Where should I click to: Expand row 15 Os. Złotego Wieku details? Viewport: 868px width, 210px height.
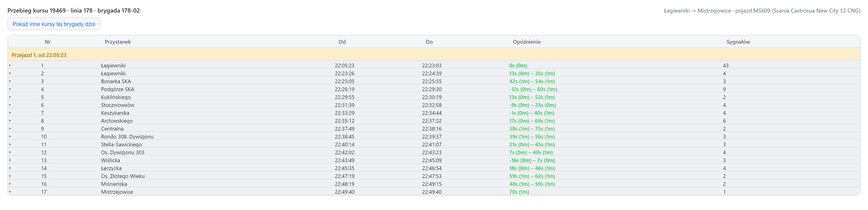click(10, 176)
